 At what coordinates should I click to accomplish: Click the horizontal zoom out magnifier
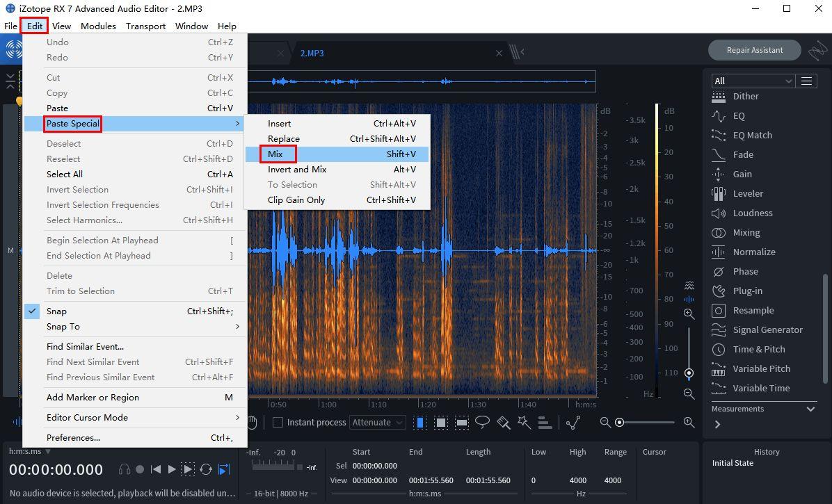pyautogui.click(x=605, y=423)
